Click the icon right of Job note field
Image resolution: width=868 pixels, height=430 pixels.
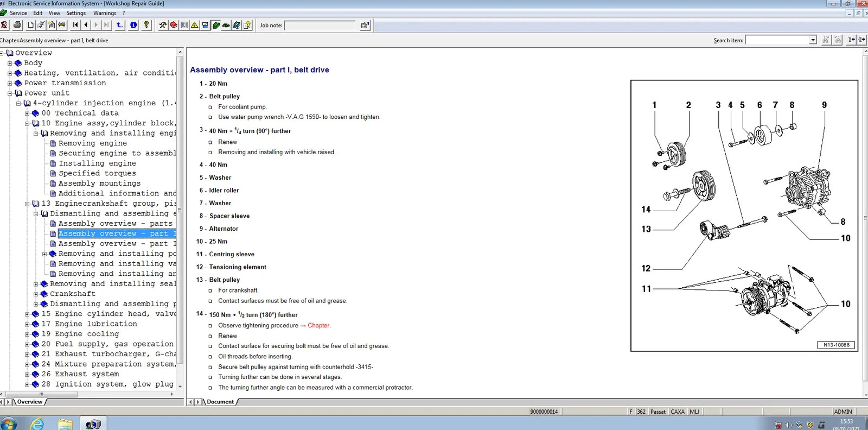click(x=365, y=25)
